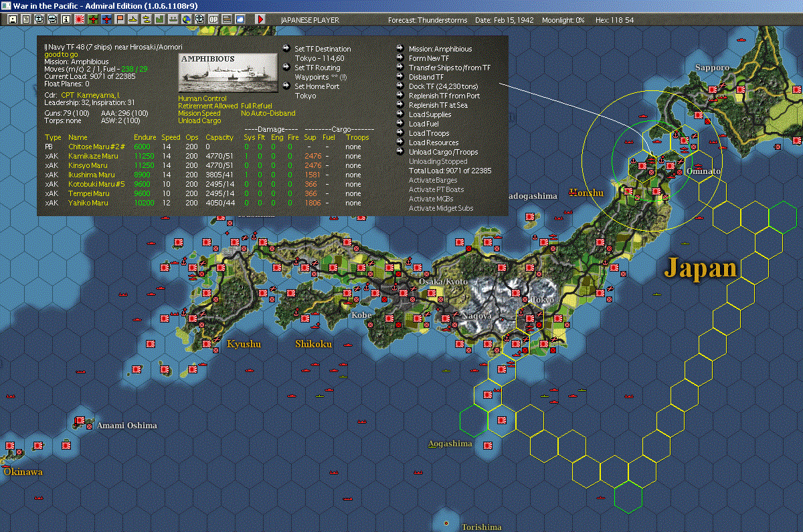The height and width of the screenshot is (532, 803).
Task: Toggle Mission Speed setting
Action: coord(199,113)
